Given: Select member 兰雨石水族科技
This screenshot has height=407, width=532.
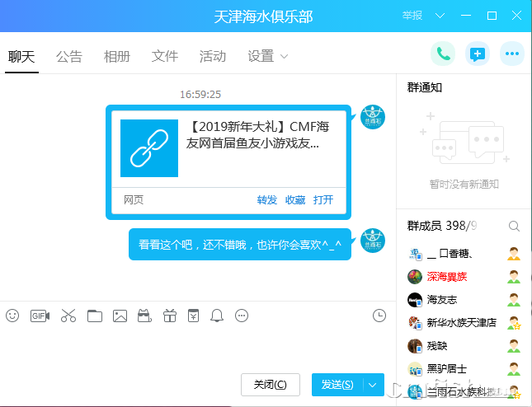Looking at the screenshot, I should coord(464,392).
